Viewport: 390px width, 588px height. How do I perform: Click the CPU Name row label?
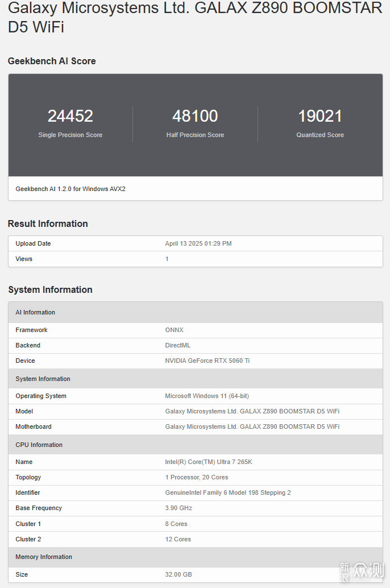point(24,462)
